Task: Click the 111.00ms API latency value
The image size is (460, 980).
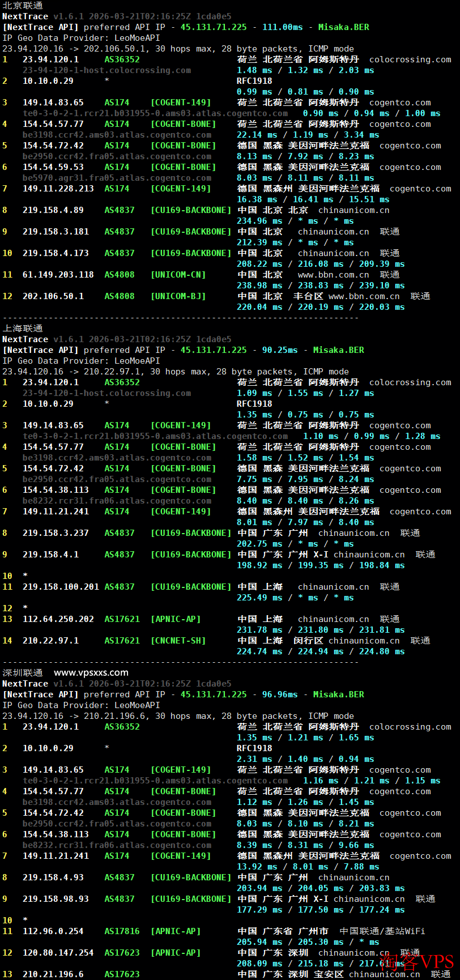Action: (x=282, y=27)
